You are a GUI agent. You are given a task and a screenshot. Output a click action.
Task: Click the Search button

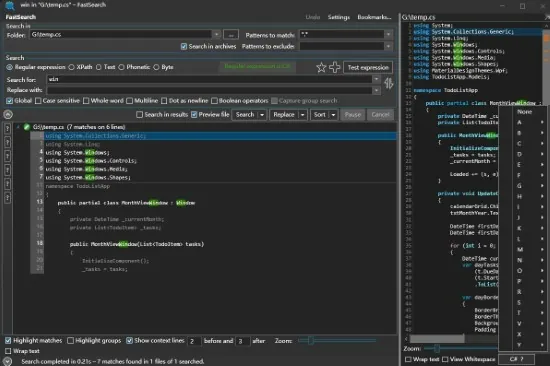pyautogui.click(x=245, y=115)
